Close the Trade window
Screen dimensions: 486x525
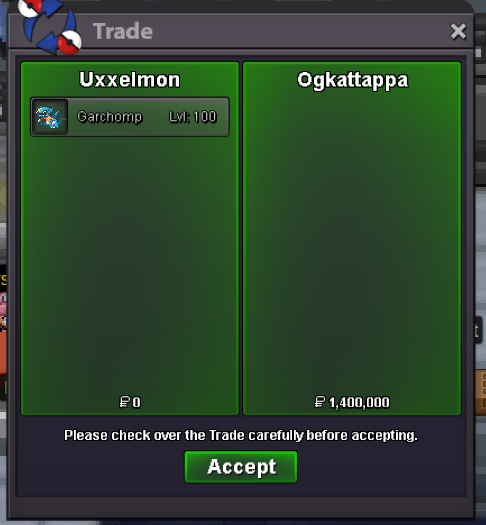pyautogui.click(x=458, y=31)
